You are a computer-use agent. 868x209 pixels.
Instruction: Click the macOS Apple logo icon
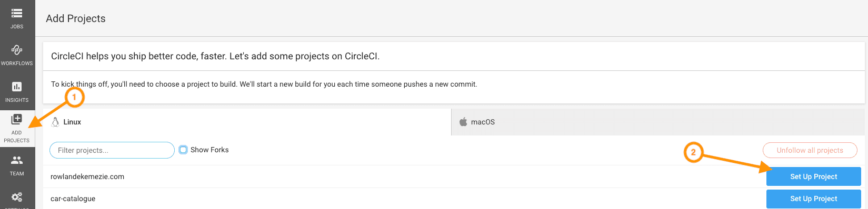point(463,122)
